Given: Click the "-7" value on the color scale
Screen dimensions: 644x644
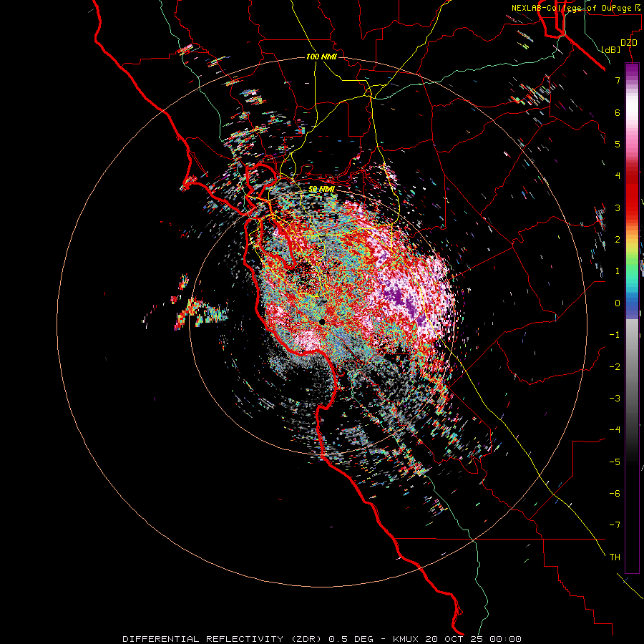Looking at the screenshot, I should coord(615,525).
